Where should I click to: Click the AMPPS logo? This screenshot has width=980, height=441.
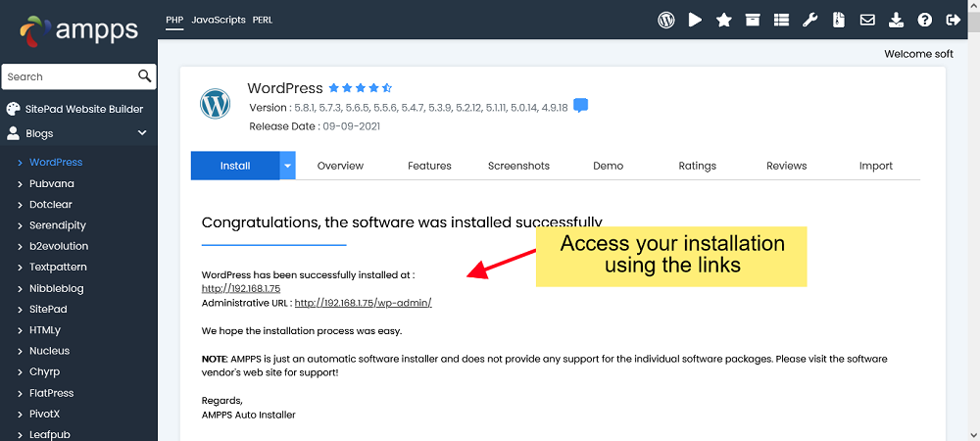[78, 29]
